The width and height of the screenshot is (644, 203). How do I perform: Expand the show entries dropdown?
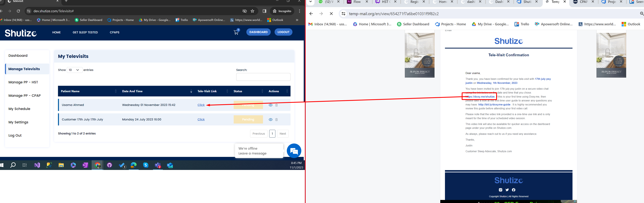75,70
